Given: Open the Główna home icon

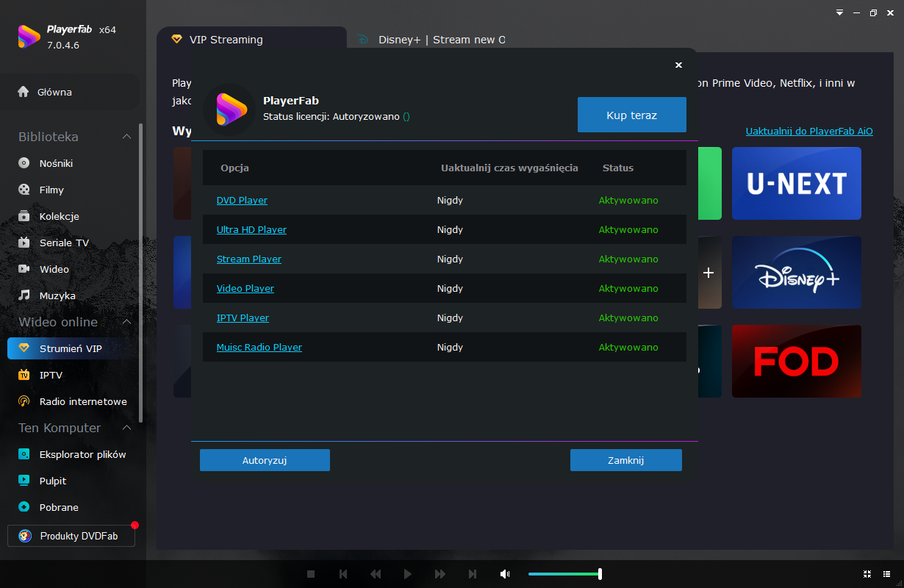Looking at the screenshot, I should (24, 93).
